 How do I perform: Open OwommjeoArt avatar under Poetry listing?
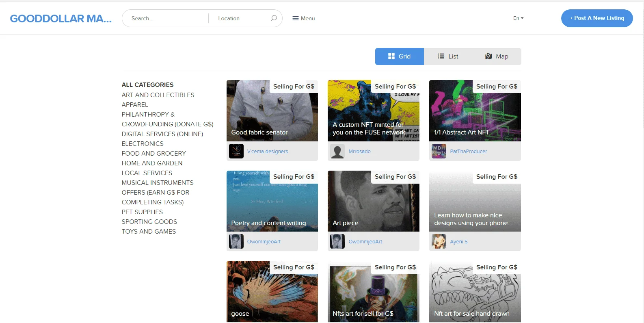(x=236, y=241)
